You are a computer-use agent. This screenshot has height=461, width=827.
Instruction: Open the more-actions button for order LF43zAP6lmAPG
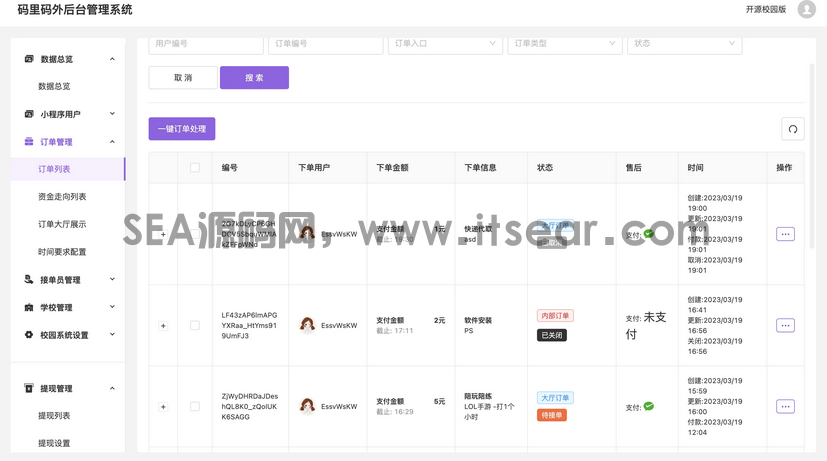click(785, 325)
